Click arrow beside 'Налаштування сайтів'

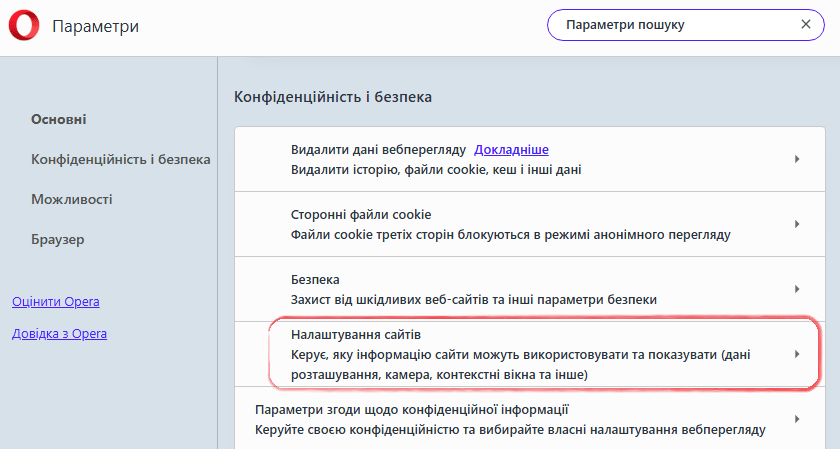click(797, 354)
